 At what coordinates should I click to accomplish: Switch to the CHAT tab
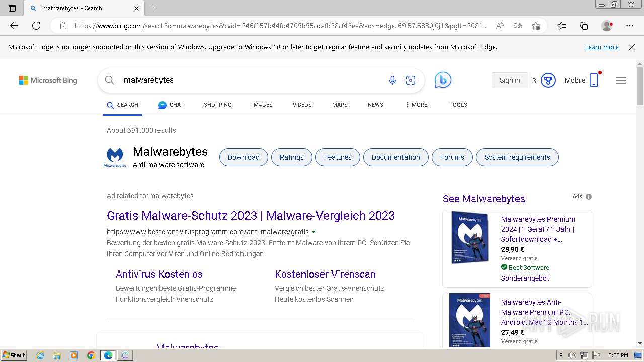coord(171,105)
